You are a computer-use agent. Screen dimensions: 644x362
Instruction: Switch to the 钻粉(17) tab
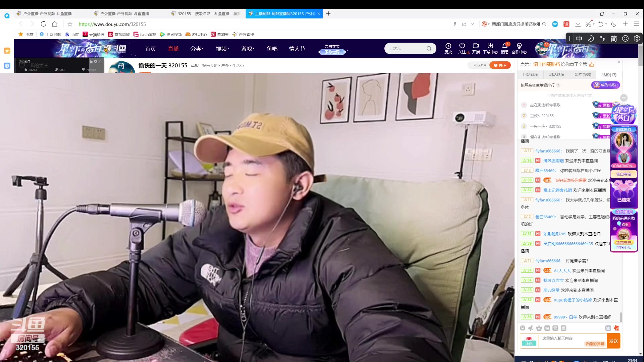[x=609, y=75]
